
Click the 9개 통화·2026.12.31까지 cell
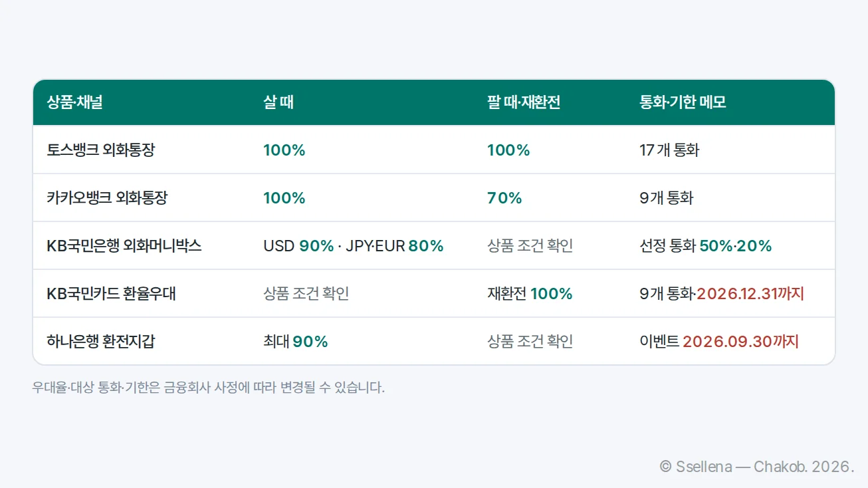[x=722, y=294]
